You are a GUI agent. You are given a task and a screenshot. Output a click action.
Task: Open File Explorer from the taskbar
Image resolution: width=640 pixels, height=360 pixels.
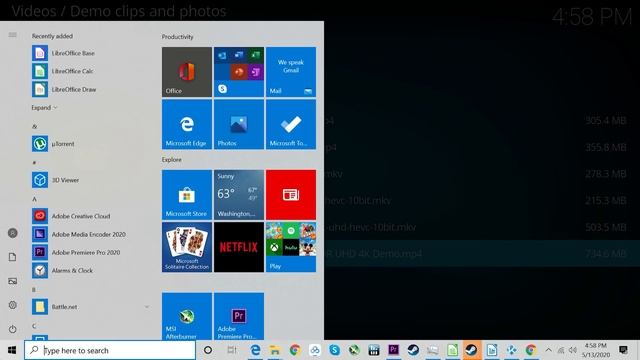pyautogui.click(x=275, y=350)
